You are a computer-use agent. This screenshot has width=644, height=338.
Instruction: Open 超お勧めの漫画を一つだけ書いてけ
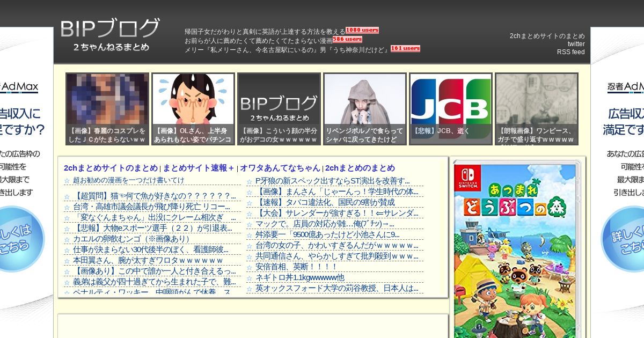coord(129,180)
